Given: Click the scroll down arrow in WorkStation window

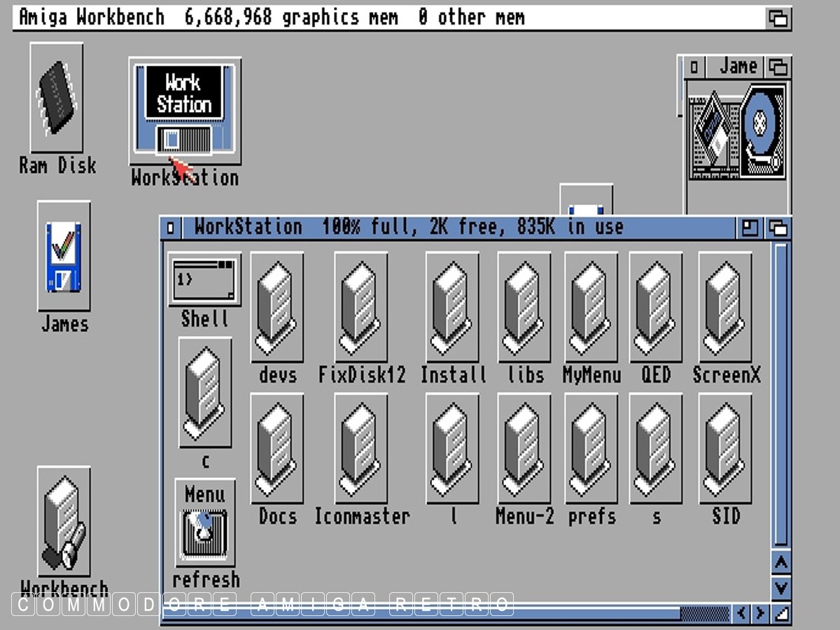Looking at the screenshot, I should pyautogui.click(x=781, y=587).
